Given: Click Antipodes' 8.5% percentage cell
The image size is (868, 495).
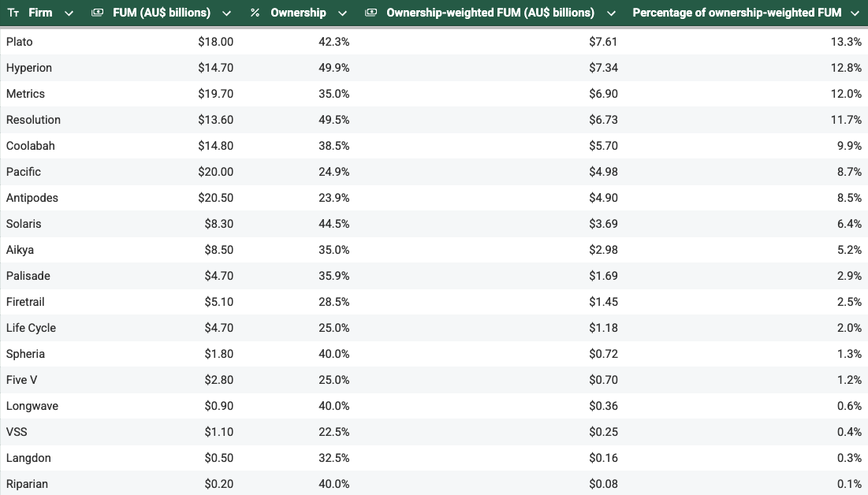Looking at the screenshot, I should [x=849, y=198].
